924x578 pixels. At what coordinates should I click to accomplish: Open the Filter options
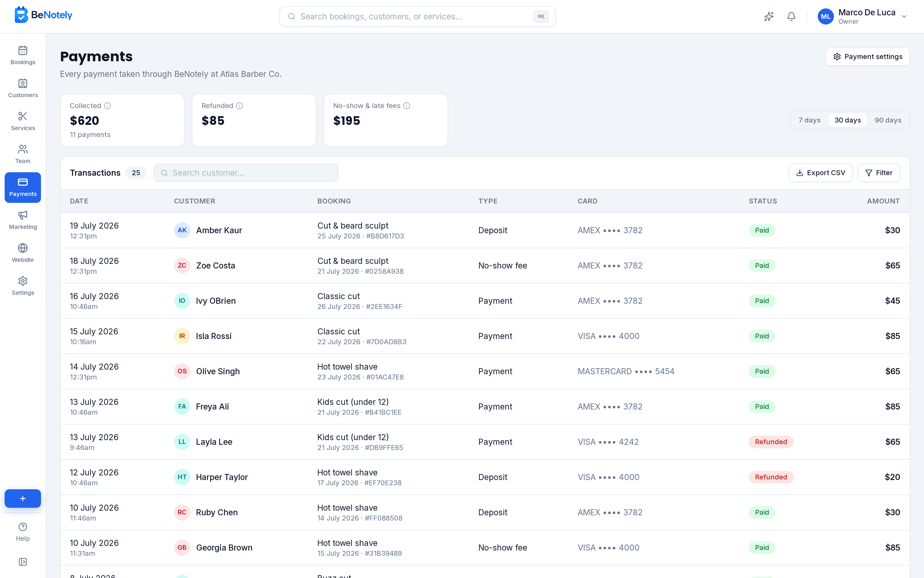(879, 173)
